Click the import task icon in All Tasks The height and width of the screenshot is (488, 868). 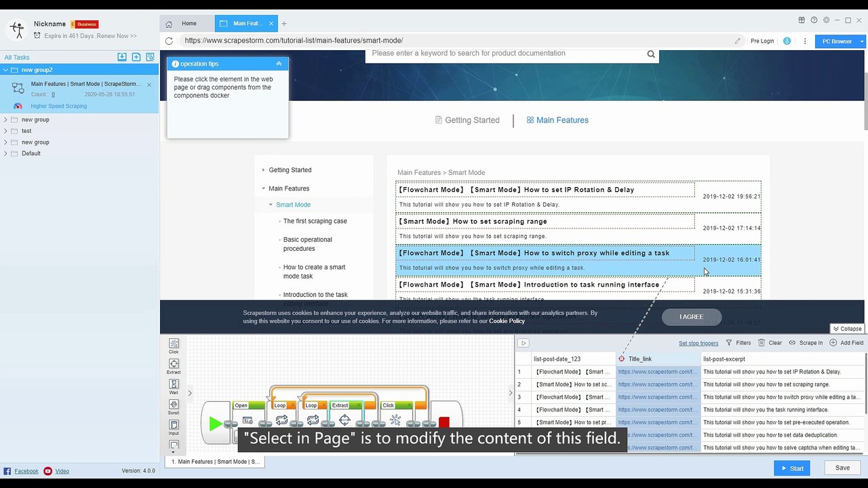[x=122, y=57]
